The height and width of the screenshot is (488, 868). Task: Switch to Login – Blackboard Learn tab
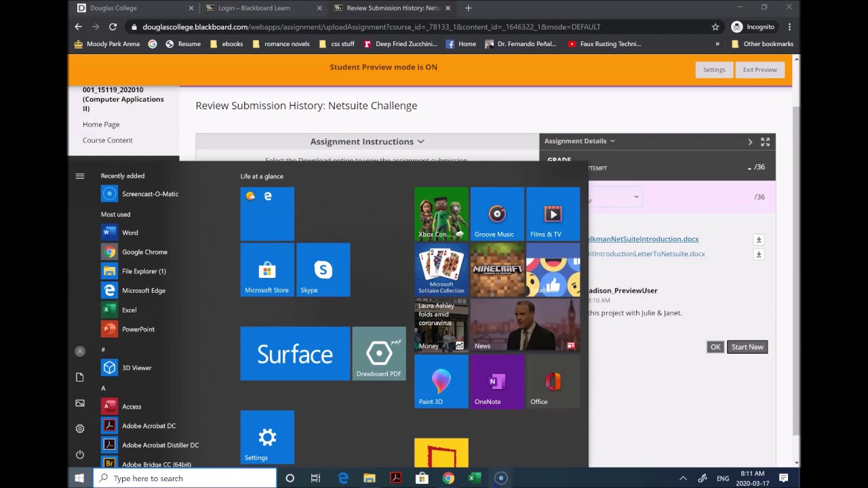[264, 8]
